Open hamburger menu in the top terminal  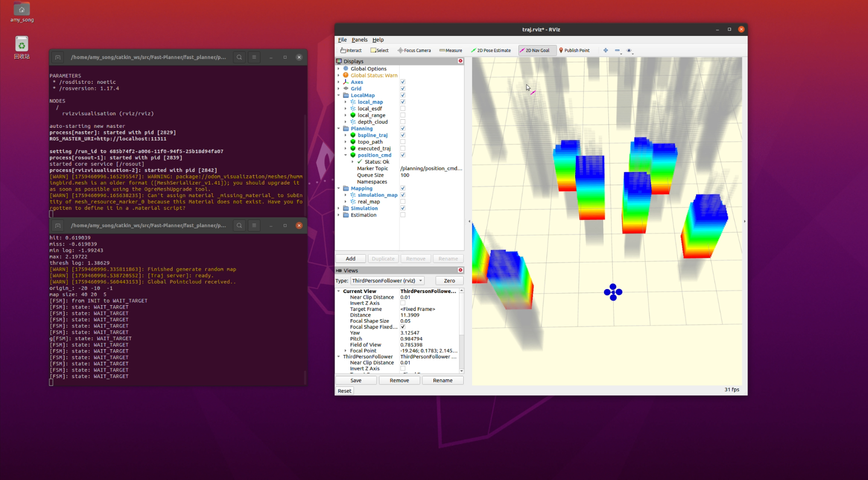(254, 57)
